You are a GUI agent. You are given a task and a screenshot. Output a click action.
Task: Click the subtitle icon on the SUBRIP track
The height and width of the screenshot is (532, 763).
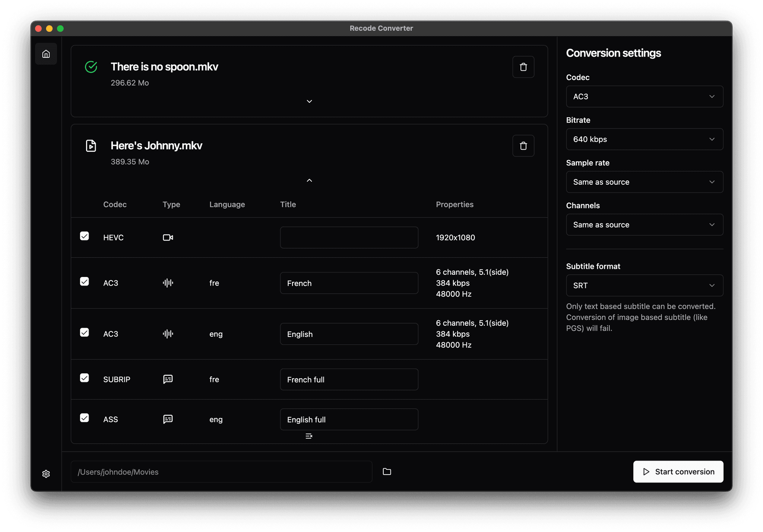pyautogui.click(x=168, y=379)
